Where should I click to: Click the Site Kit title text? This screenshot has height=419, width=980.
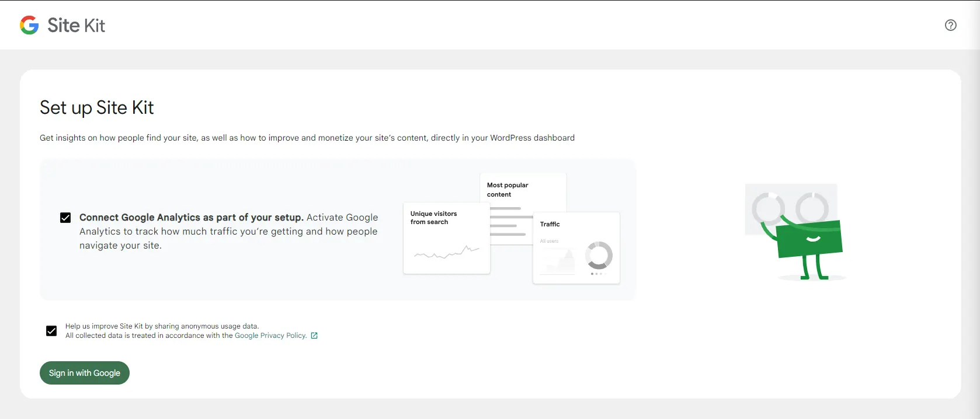click(x=76, y=25)
